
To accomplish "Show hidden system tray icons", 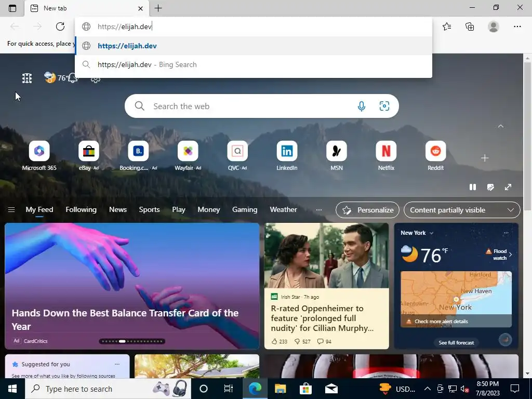I will 428,389.
